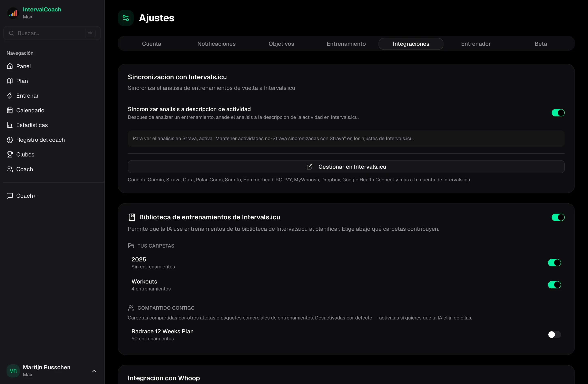The height and width of the screenshot is (384, 588).
Task: Open Coach+ chat link
Action: point(52,196)
